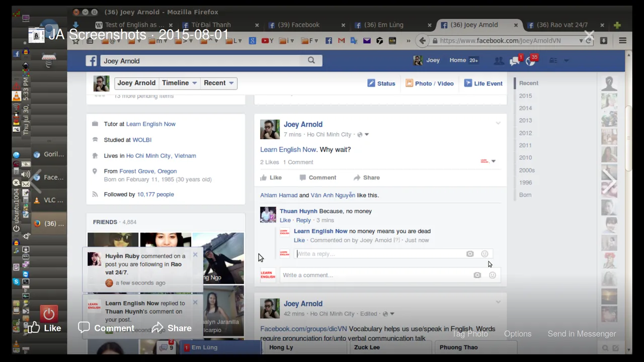Click Tag Photo in the viewer
This screenshot has height=362, width=644.
point(470,334)
